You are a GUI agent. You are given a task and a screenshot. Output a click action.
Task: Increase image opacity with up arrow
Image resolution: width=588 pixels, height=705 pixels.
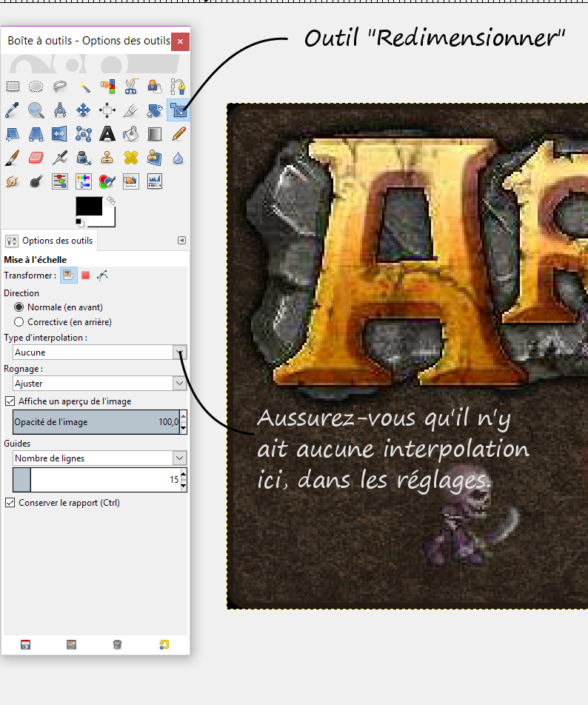pos(183,416)
